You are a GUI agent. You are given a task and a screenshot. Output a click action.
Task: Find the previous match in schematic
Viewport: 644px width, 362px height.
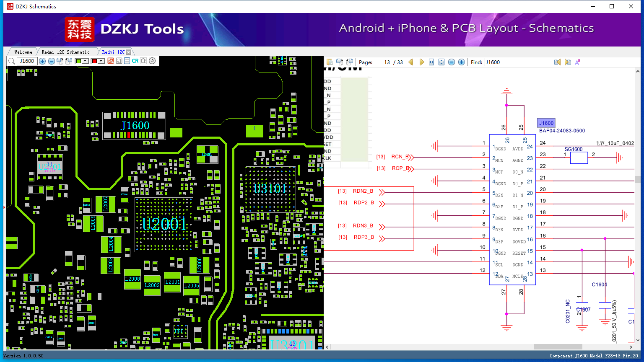coord(557,62)
